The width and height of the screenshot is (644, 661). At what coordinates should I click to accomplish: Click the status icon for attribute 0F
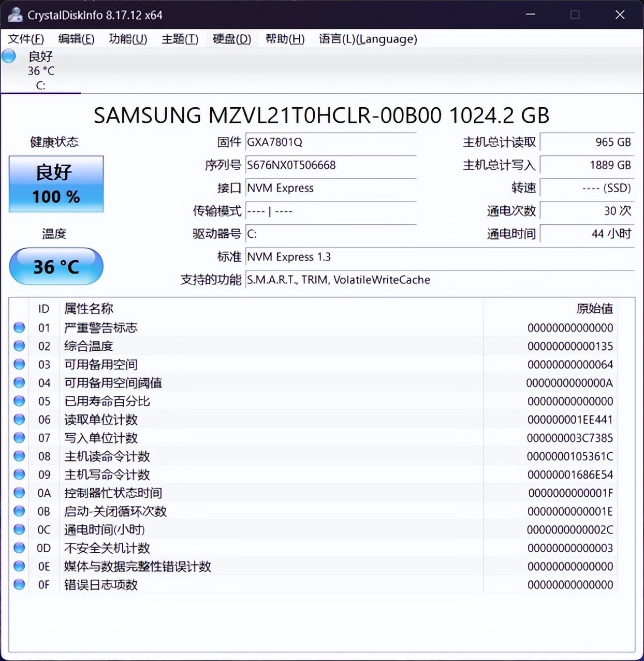19,584
